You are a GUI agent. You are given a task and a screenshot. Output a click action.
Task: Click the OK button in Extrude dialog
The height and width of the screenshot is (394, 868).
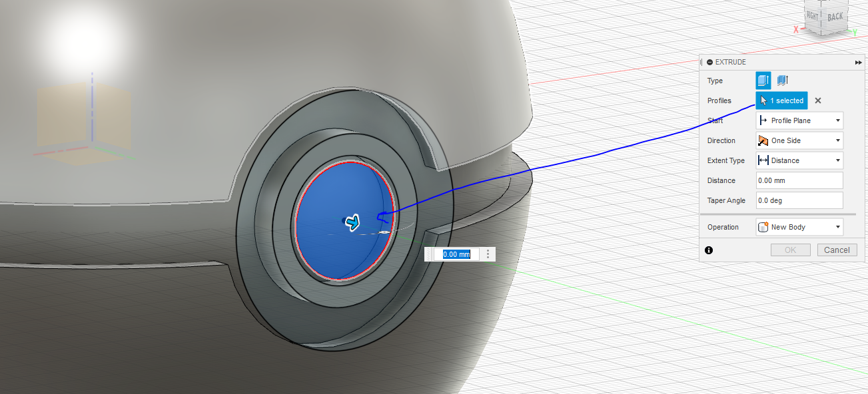pyautogui.click(x=790, y=250)
